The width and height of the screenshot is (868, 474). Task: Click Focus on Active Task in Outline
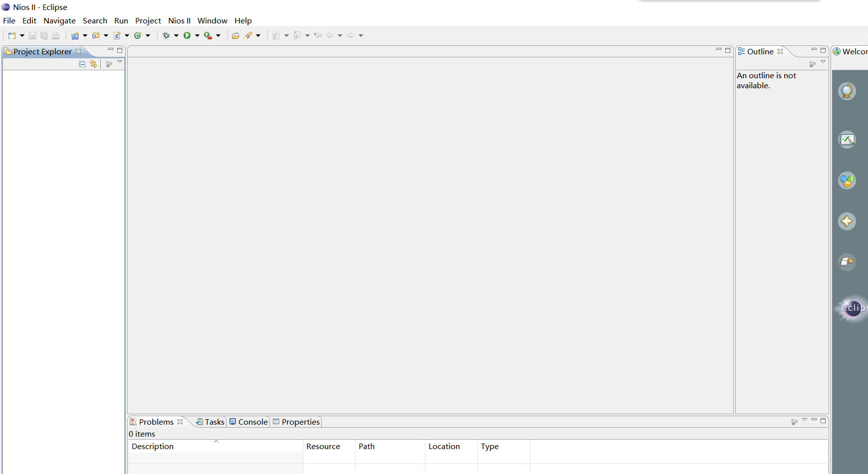click(x=812, y=64)
